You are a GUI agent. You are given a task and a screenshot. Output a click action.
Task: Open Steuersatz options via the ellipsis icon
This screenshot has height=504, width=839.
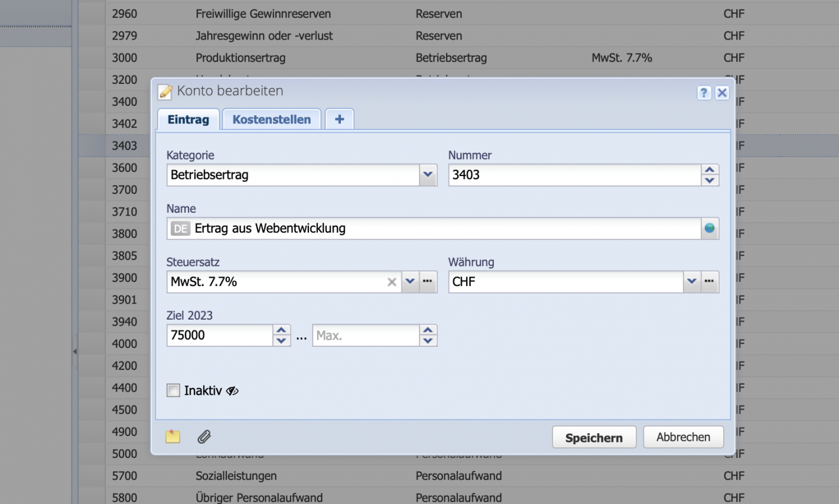(x=427, y=282)
